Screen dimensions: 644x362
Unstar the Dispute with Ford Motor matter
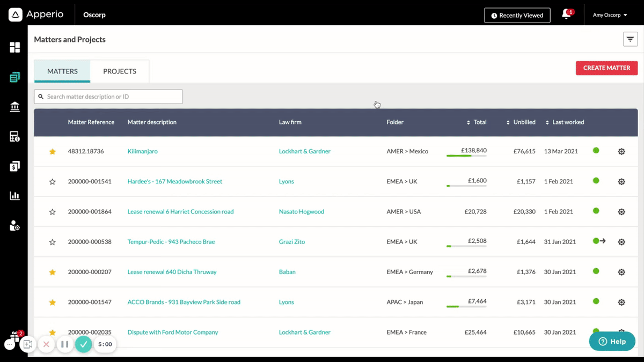point(52,332)
